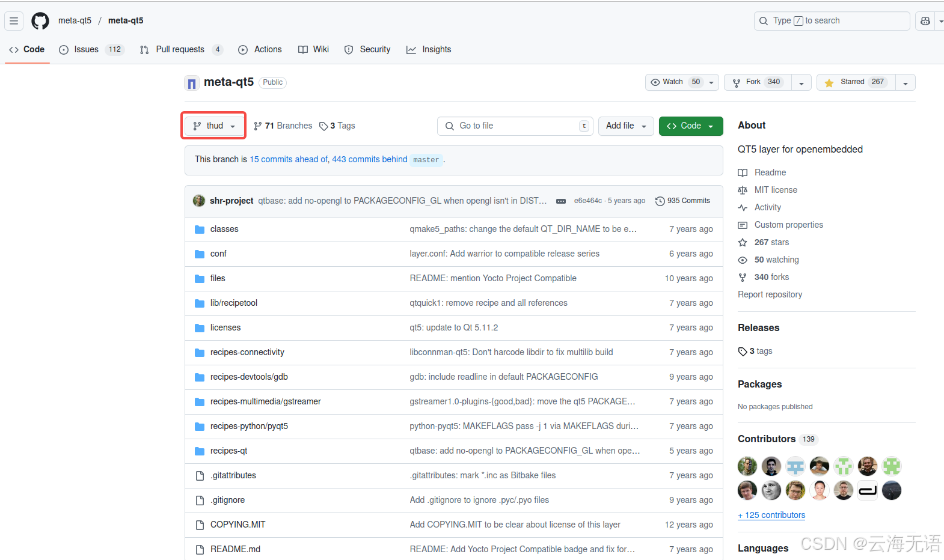Open the Packages heading link
944x560 pixels.
[759, 384]
